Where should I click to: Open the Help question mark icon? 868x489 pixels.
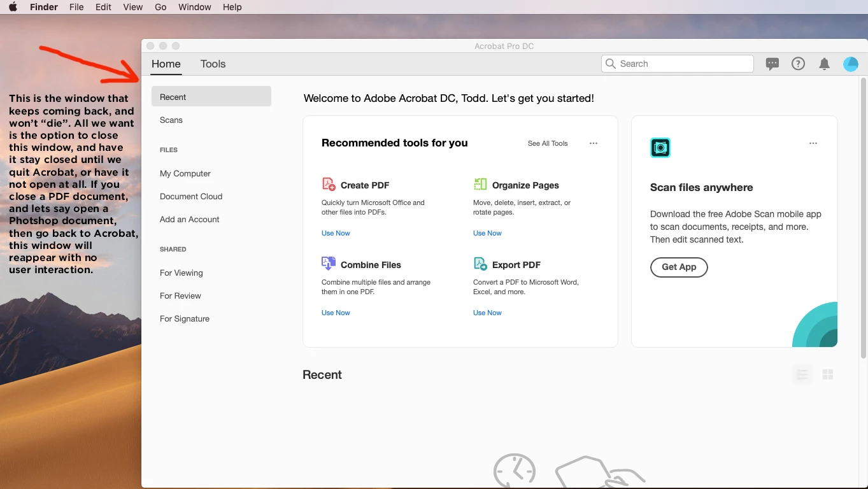798,64
